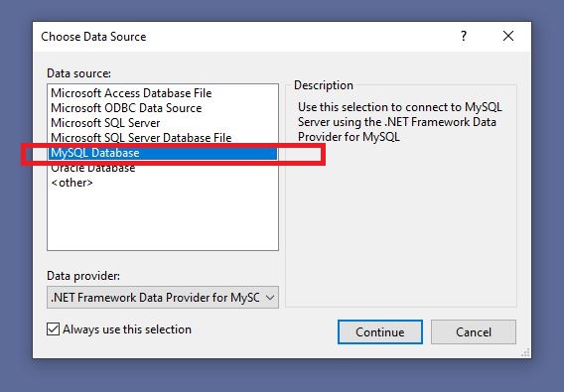Select the <other> data source option
Image resolution: width=564 pixels, height=392 pixels.
[x=71, y=183]
